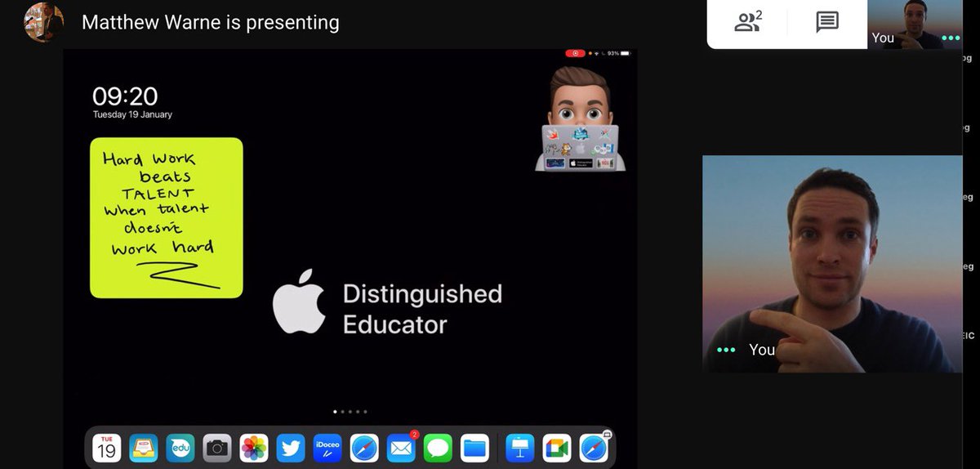Image resolution: width=980 pixels, height=469 pixels.
Task: Click the You label on self-view tile
Action: [x=762, y=350]
